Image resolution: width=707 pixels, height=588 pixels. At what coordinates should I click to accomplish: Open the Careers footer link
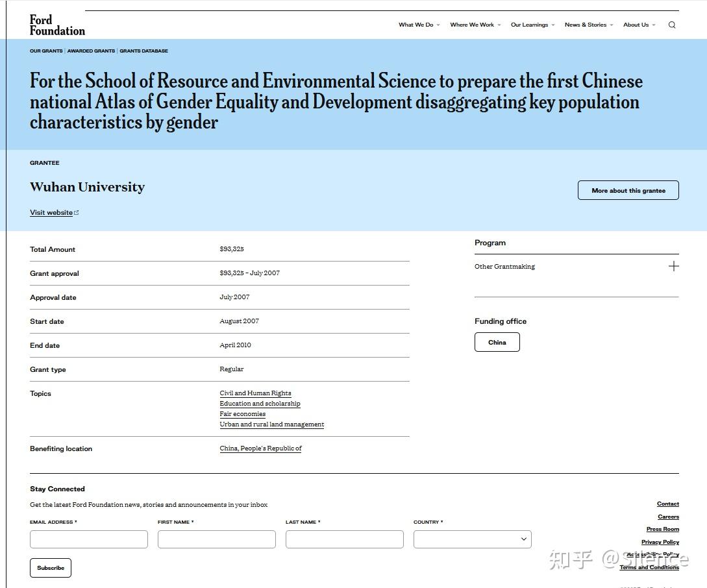click(668, 517)
